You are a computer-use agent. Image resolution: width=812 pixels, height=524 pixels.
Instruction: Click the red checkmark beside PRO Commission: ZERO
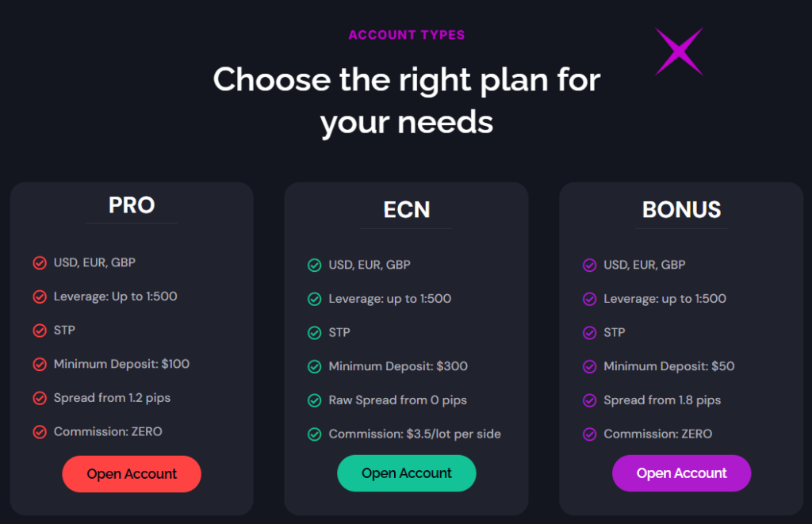point(39,432)
